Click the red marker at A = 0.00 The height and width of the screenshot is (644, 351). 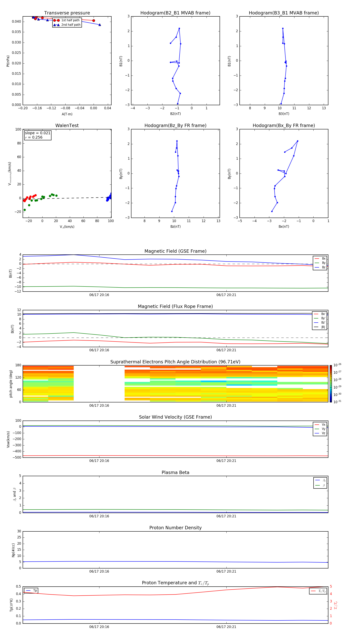coord(94,20)
